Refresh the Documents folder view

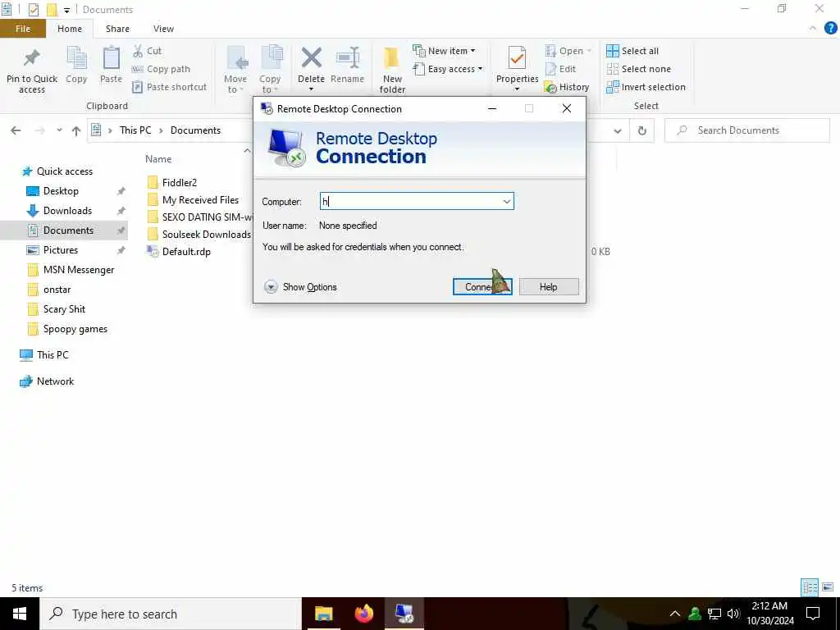(x=641, y=130)
